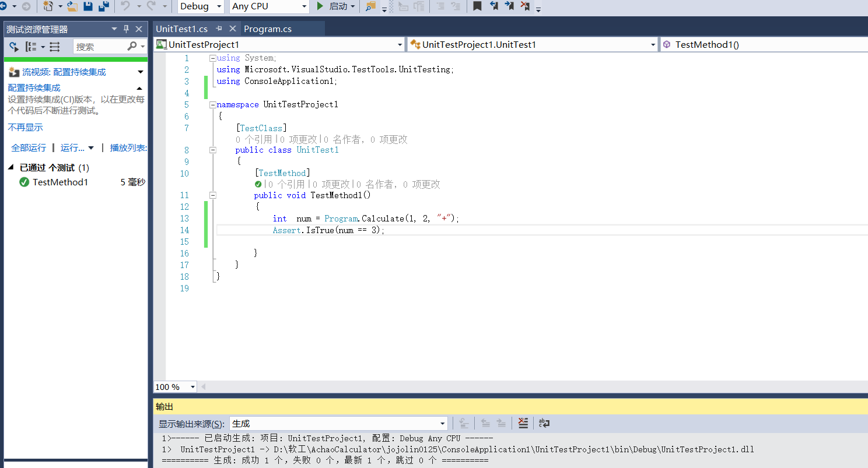Screen dimensions: 868x468
Task: Click the editor horizontal scrollbar left arrow
Action: [203, 387]
